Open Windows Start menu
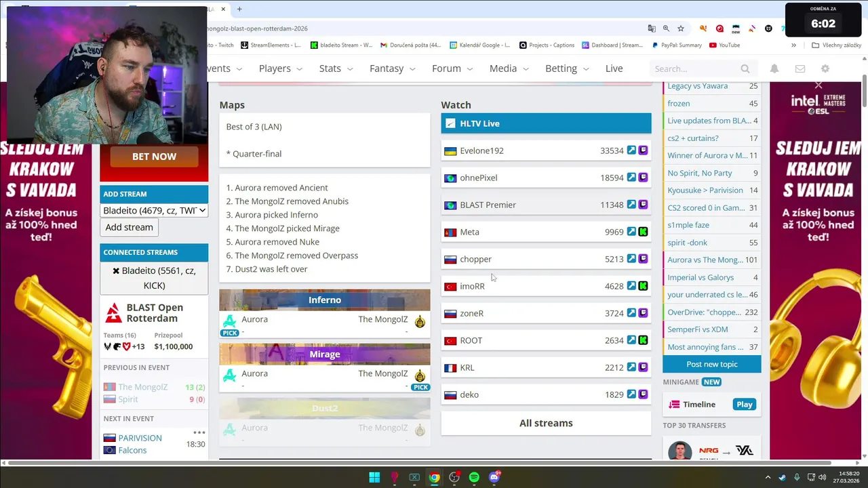 point(374,477)
